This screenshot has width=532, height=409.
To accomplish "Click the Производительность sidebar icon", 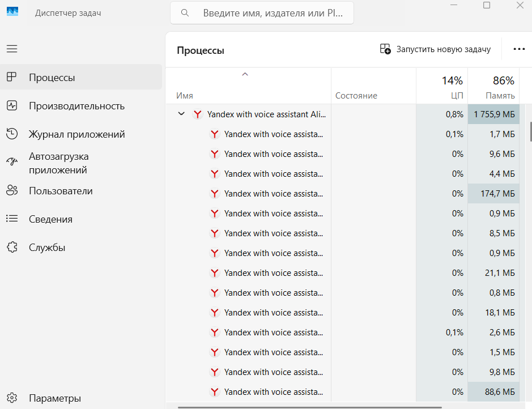I will [x=12, y=106].
